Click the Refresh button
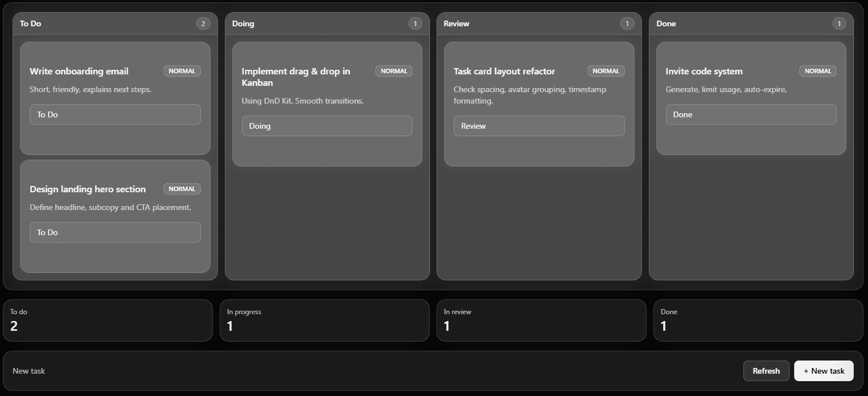The height and width of the screenshot is (396, 868). pyautogui.click(x=766, y=371)
